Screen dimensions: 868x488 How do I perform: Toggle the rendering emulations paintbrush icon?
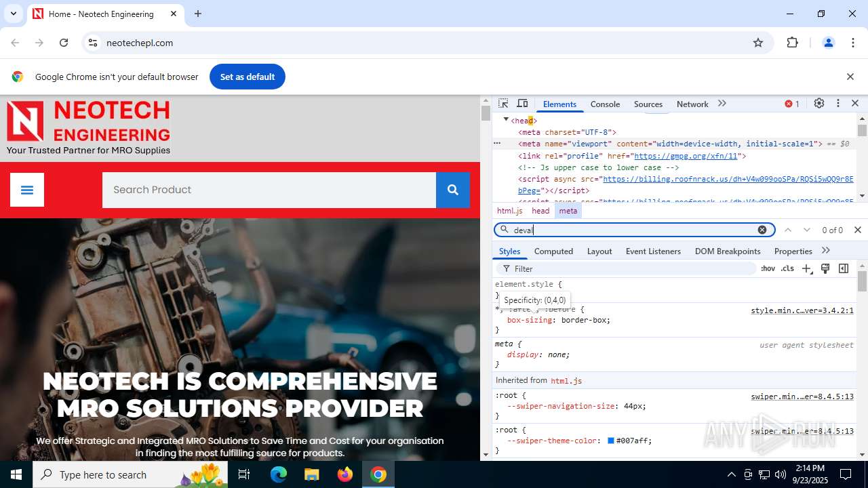coord(825,268)
